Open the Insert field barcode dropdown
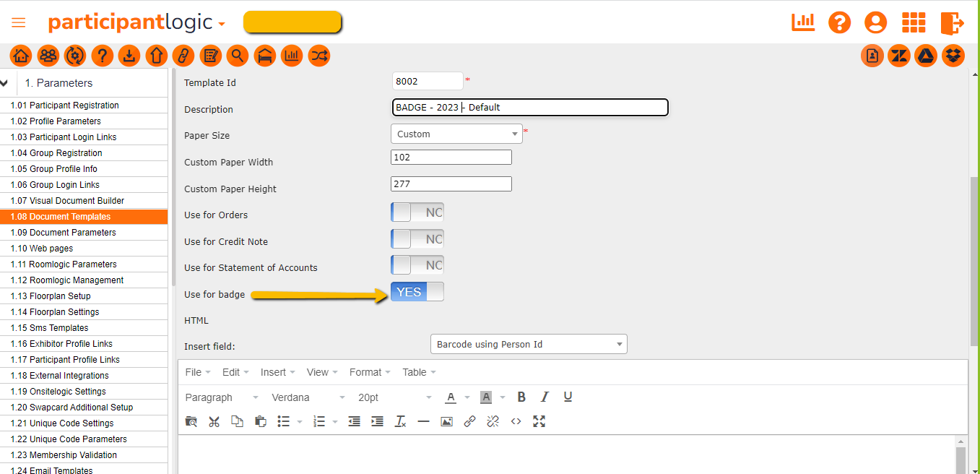Viewport: 980px width, 474px height. pyautogui.click(x=529, y=344)
